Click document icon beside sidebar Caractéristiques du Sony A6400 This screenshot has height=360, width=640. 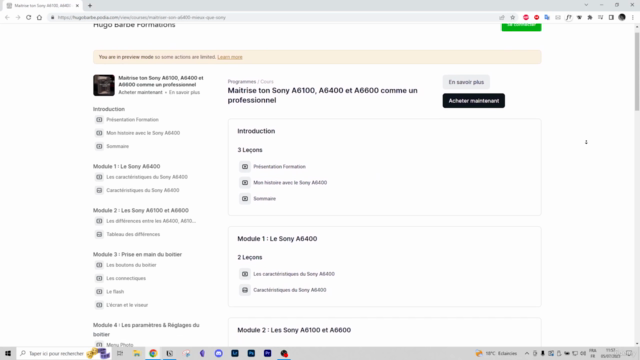pos(99,190)
